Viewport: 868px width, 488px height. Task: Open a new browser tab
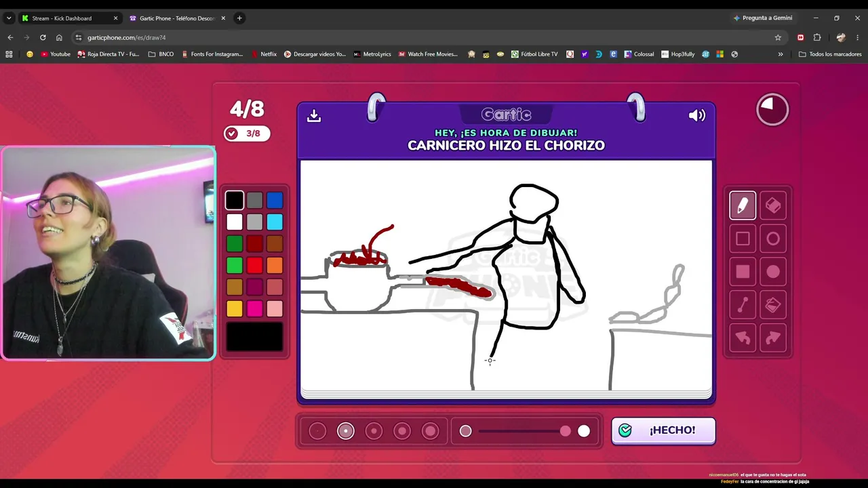[x=239, y=18]
